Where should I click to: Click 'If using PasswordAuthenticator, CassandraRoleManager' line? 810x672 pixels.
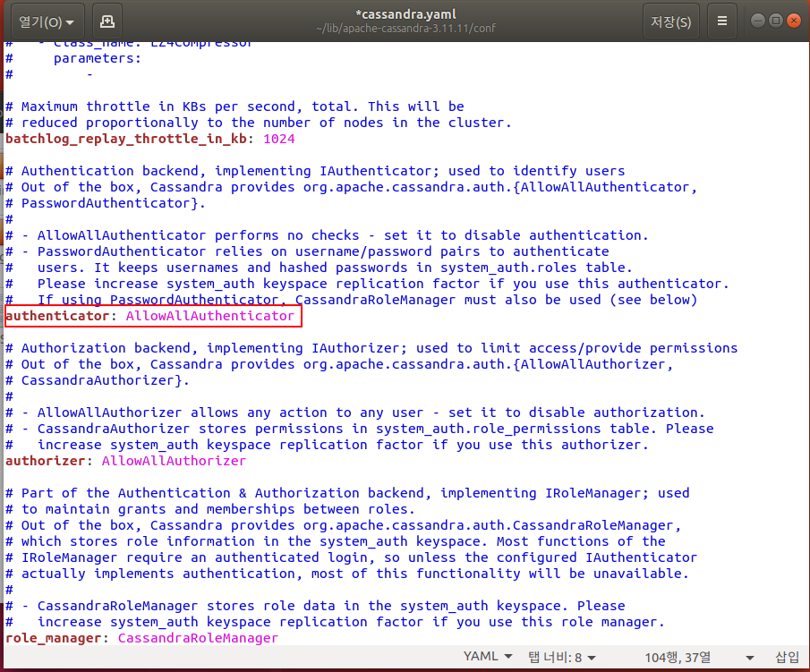(351, 300)
